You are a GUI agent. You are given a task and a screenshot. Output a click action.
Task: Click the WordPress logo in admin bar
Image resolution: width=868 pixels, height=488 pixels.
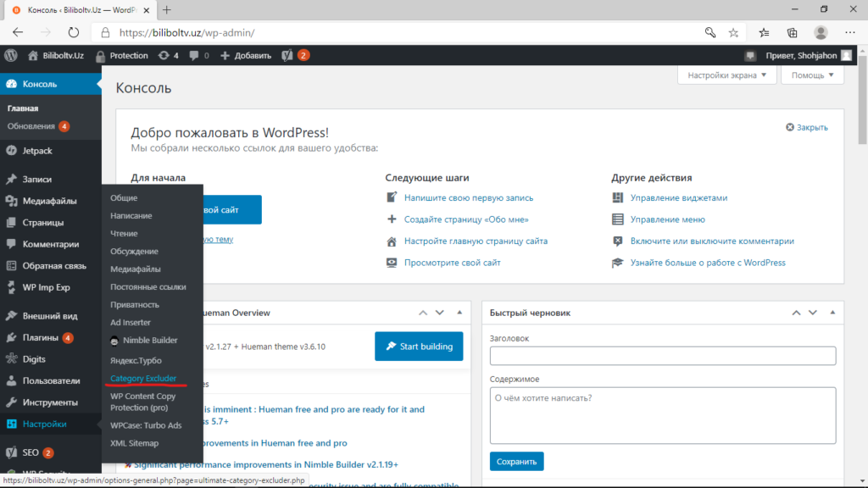[x=11, y=55]
